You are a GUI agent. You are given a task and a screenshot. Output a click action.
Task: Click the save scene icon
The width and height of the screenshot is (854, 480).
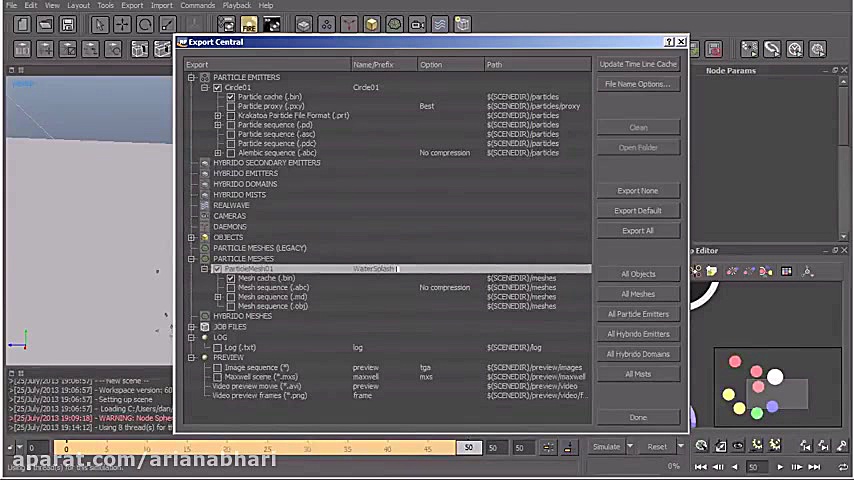tap(68, 25)
